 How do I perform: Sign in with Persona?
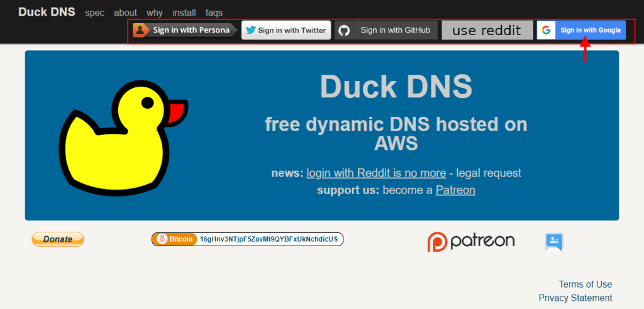(x=191, y=30)
